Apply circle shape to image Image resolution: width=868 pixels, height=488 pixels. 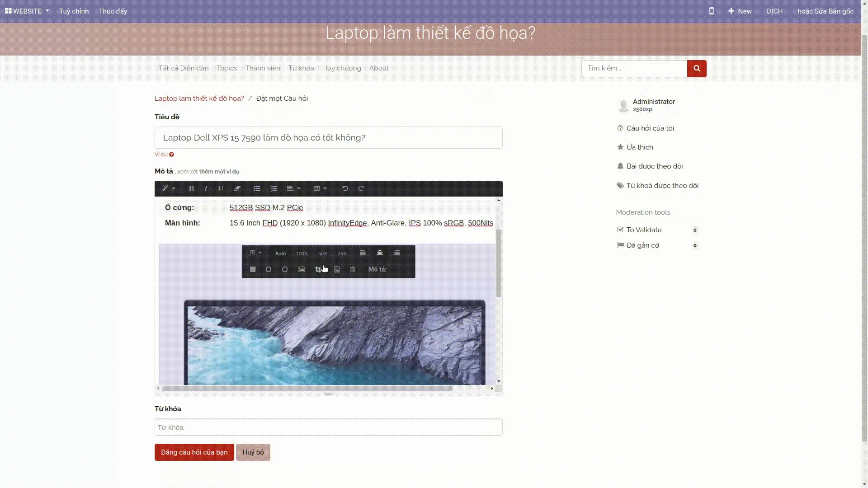pyautogui.click(x=269, y=269)
